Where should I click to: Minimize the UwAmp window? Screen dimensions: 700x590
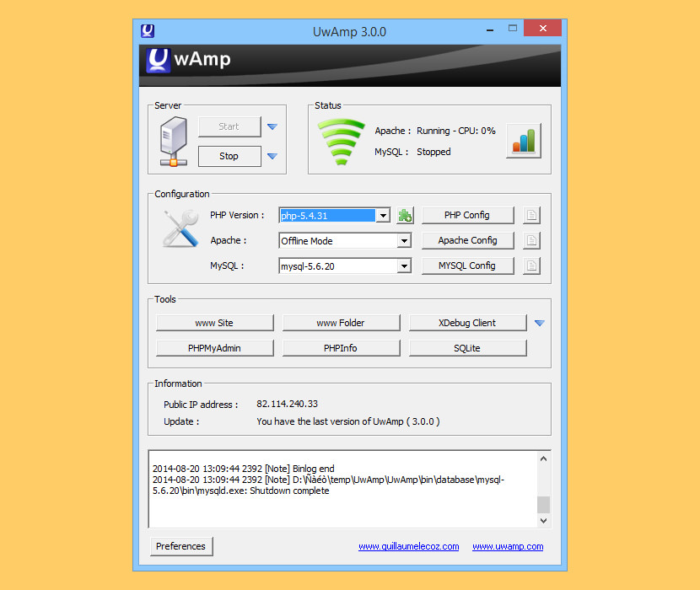click(490, 29)
